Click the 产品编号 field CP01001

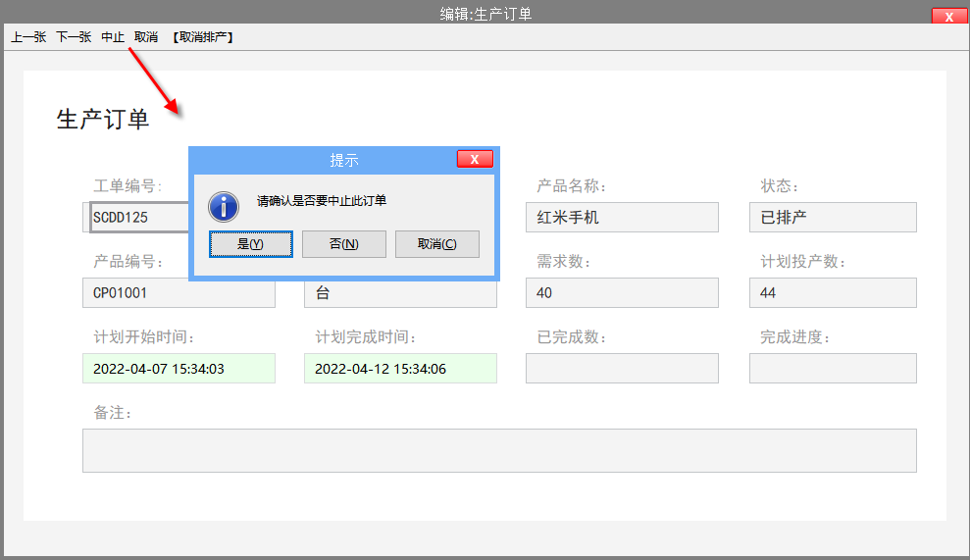(179, 292)
